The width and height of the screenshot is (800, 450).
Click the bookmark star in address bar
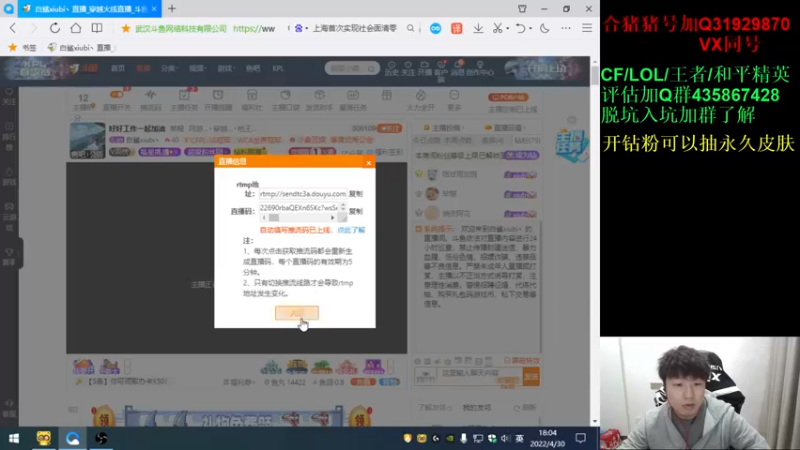tap(126, 29)
